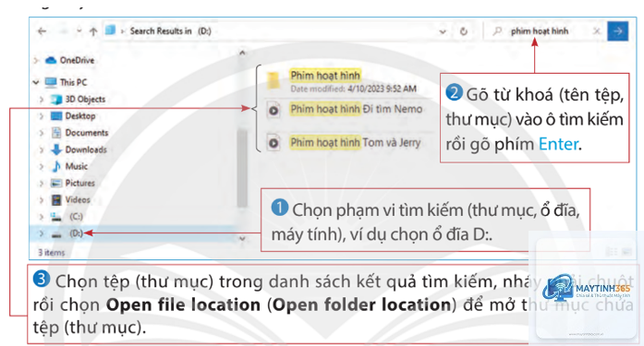
Task: Clear the search text with X
Action: coord(597,31)
